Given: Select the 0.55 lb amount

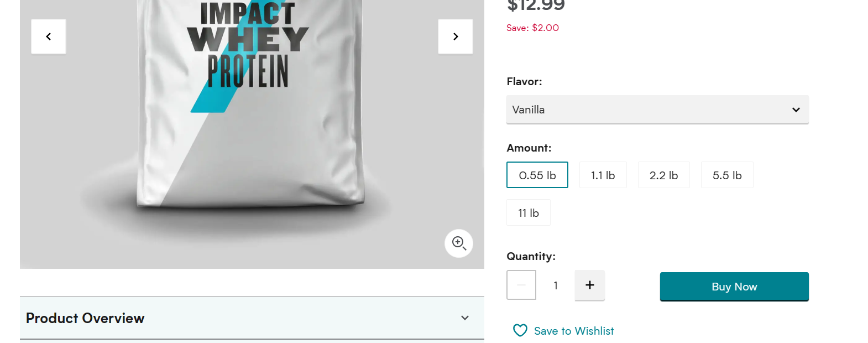Looking at the screenshot, I should (537, 175).
